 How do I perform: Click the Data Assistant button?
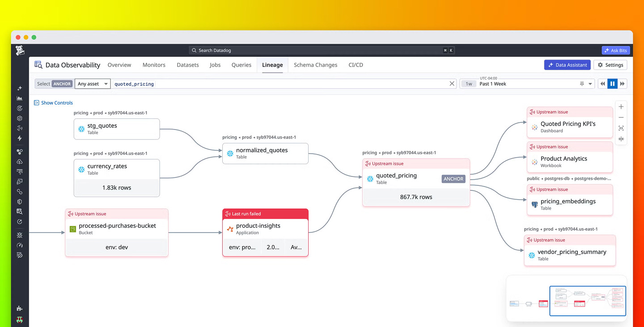(567, 65)
